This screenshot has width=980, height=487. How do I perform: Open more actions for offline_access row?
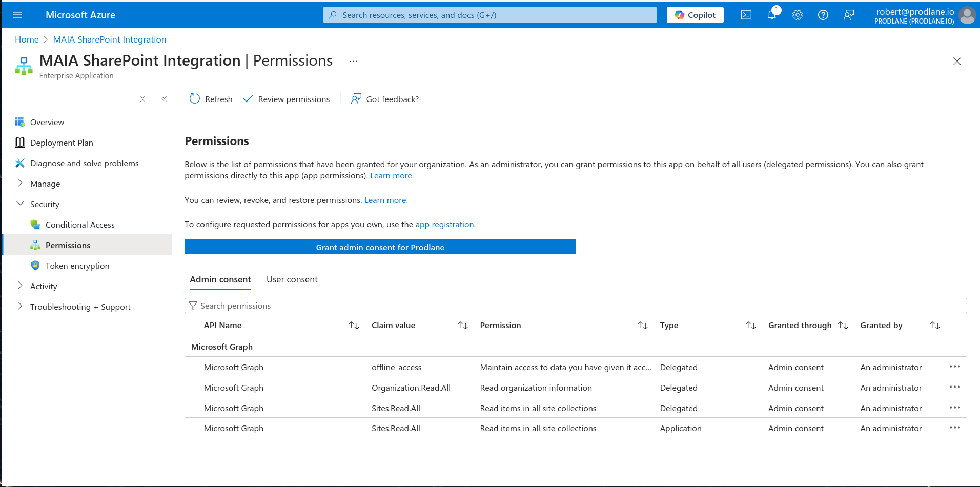tap(955, 367)
